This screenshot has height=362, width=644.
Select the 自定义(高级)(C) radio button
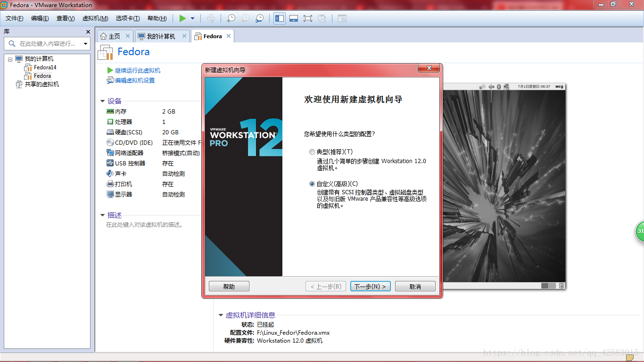pos(312,184)
